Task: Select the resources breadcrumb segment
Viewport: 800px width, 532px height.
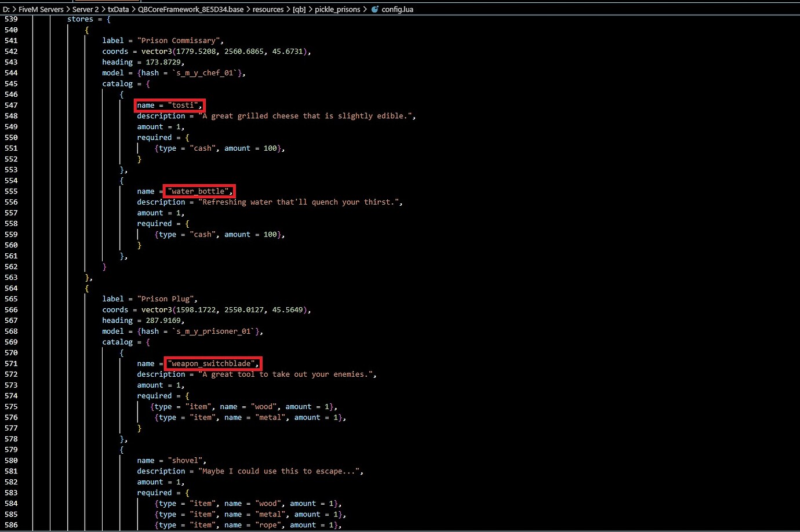Action: click(268, 9)
